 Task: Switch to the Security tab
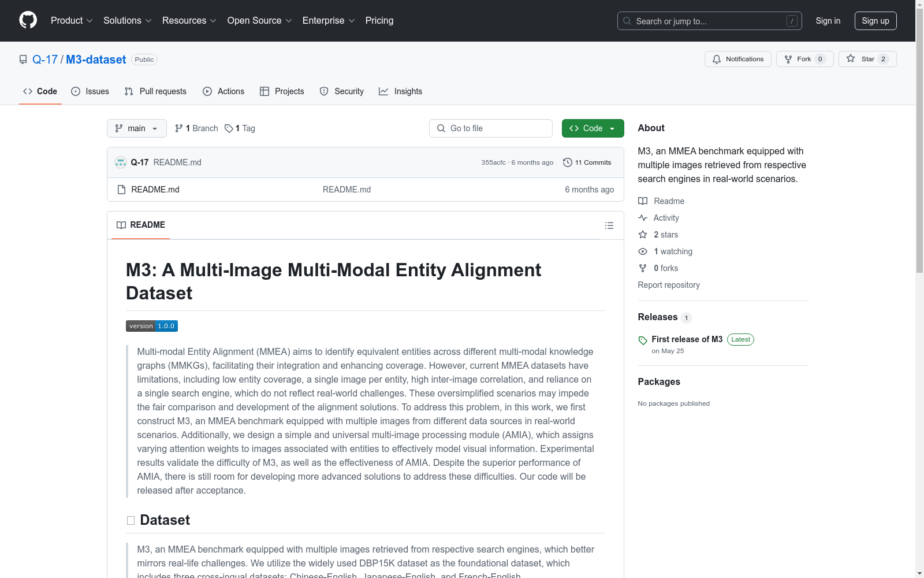[x=342, y=91]
